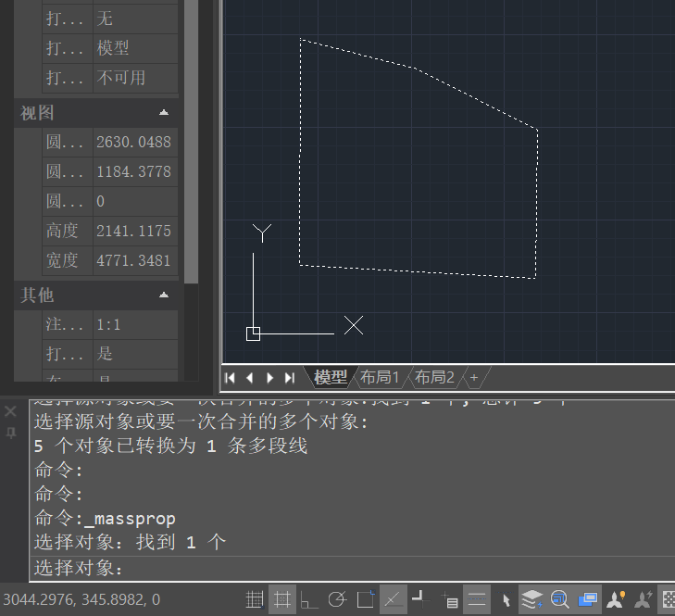
Task: Click the object snap tracking icon
Action: pyautogui.click(x=393, y=599)
